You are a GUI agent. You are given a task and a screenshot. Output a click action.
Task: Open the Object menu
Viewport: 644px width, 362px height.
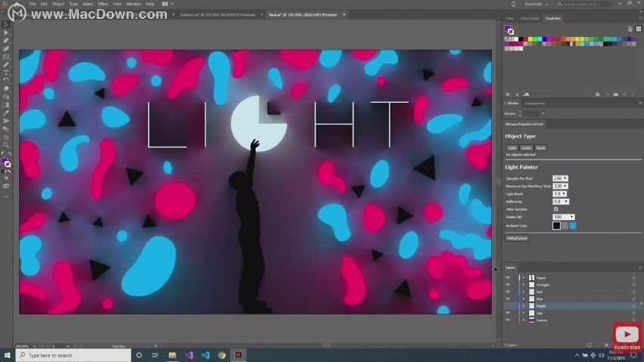click(x=58, y=4)
